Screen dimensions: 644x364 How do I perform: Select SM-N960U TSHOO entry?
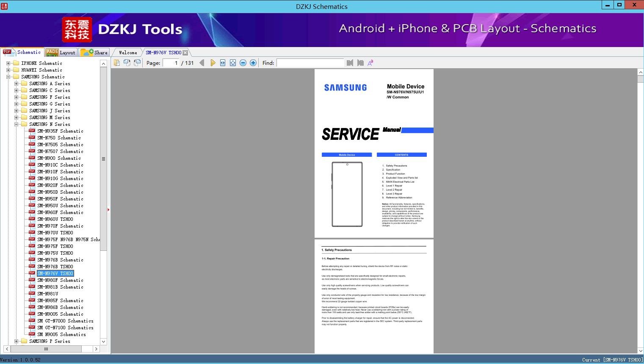click(55, 219)
